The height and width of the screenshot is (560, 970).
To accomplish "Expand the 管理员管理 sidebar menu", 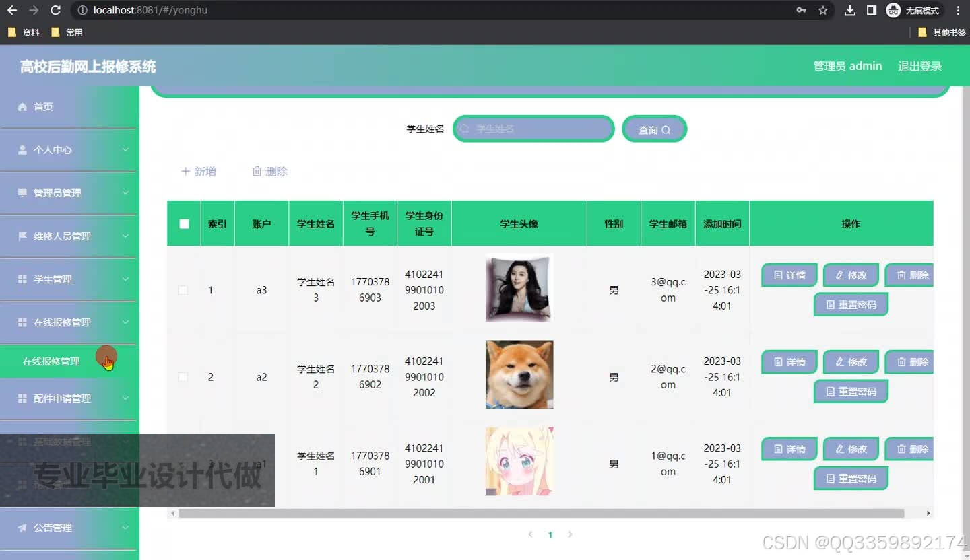I will coord(69,193).
